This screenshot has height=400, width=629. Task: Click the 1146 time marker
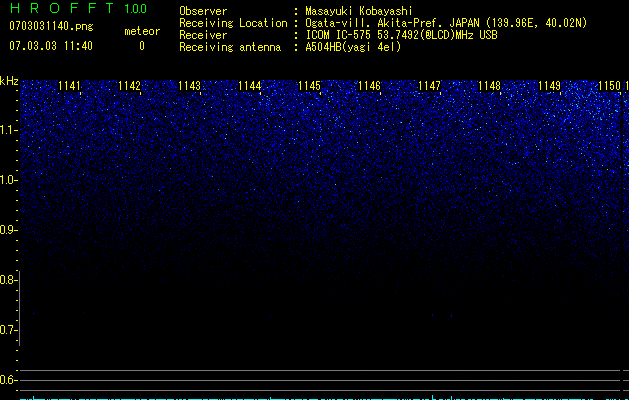coord(369,86)
